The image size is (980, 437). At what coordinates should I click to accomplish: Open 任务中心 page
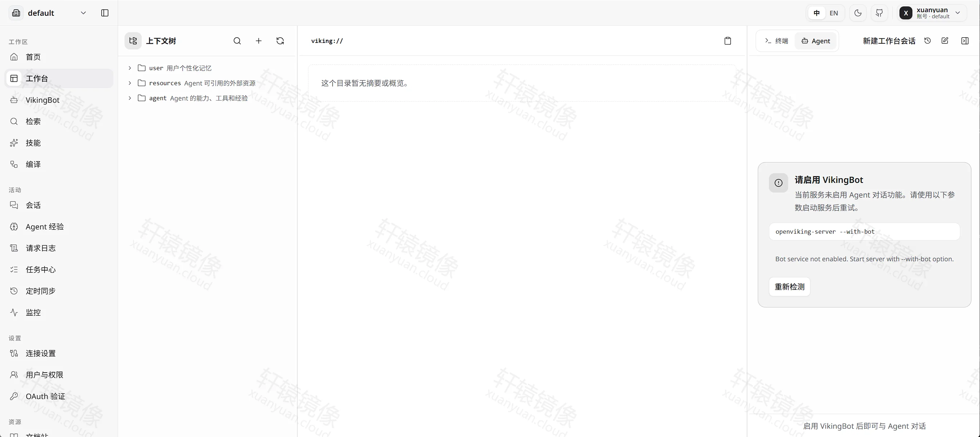(59, 270)
